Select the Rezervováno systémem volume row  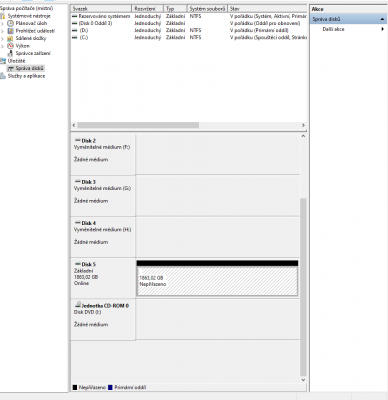tap(189, 16)
